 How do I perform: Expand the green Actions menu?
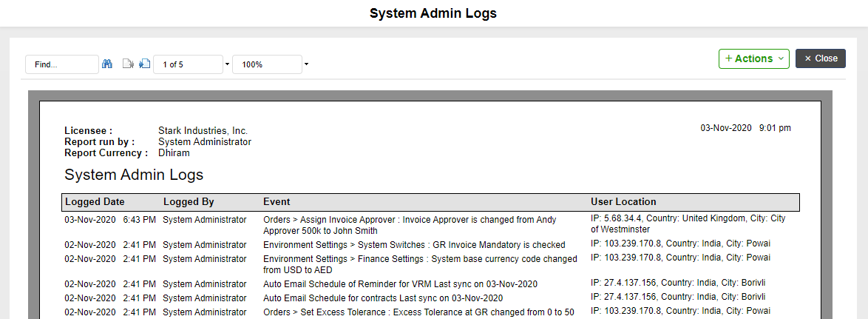[754, 58]
